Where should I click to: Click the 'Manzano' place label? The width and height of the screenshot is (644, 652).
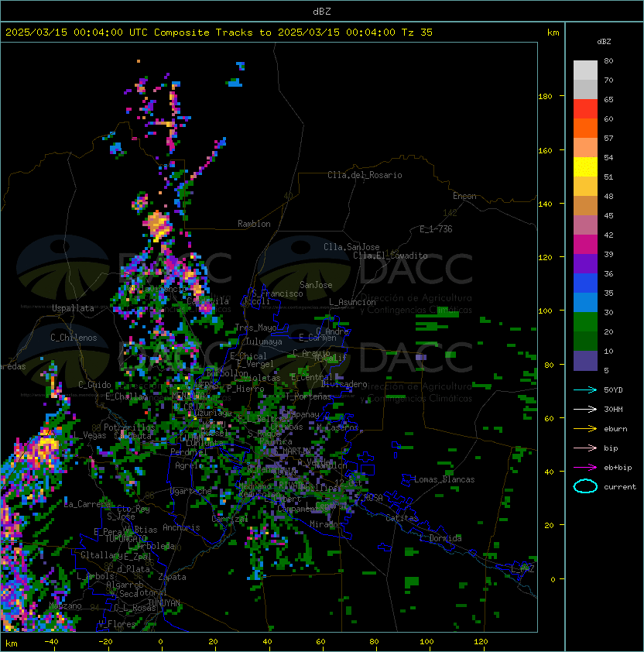(x=65, y=606)
